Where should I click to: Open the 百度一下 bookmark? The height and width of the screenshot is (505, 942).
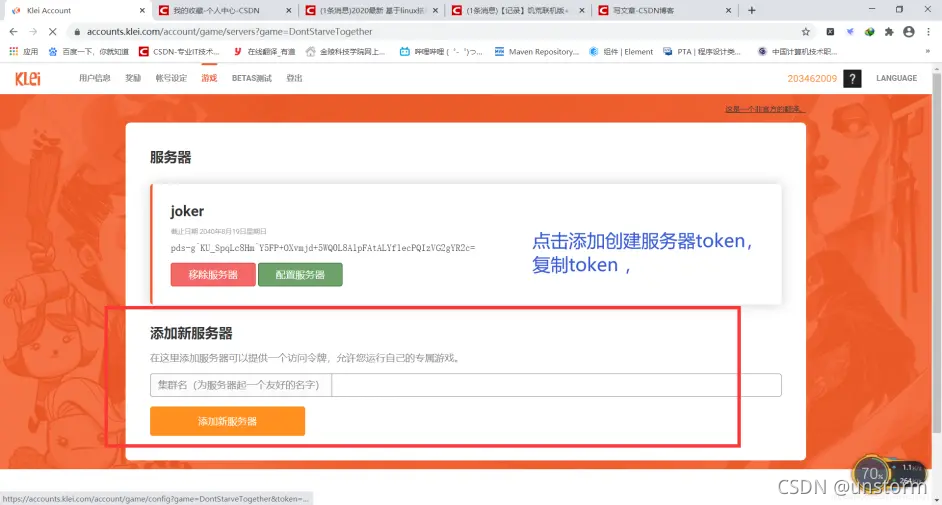click(x=88, y=52)
